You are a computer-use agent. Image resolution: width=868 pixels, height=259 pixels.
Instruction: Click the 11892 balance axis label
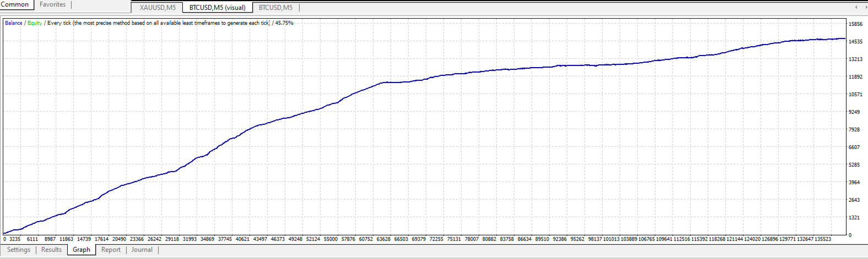tap(855, 77)
